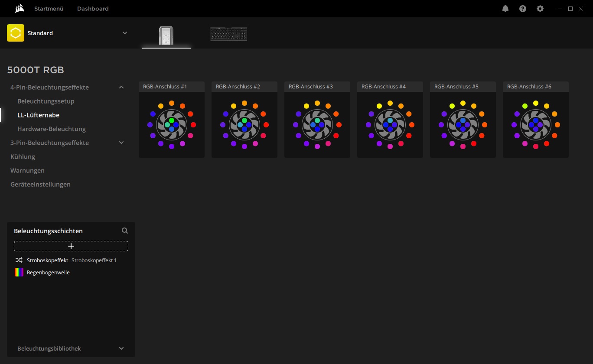
Task: Click the Regenbogenwelle rainbow icon
Action: 19,273
